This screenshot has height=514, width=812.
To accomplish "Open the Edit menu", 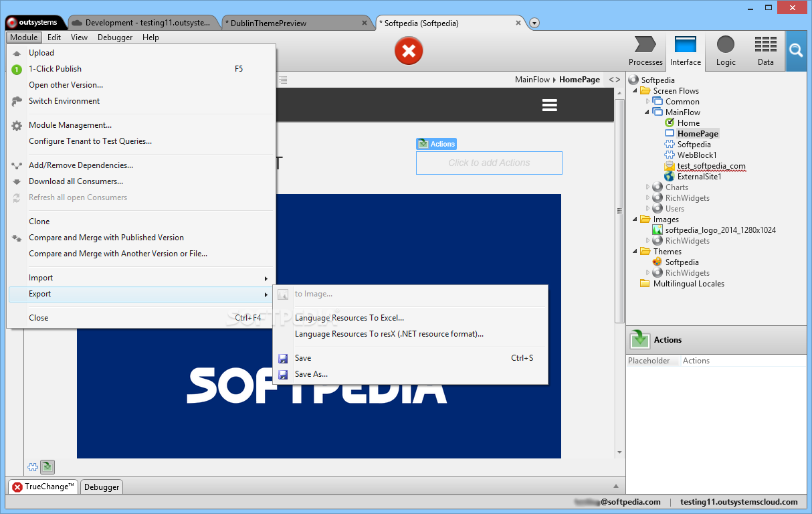I will 54,37.
